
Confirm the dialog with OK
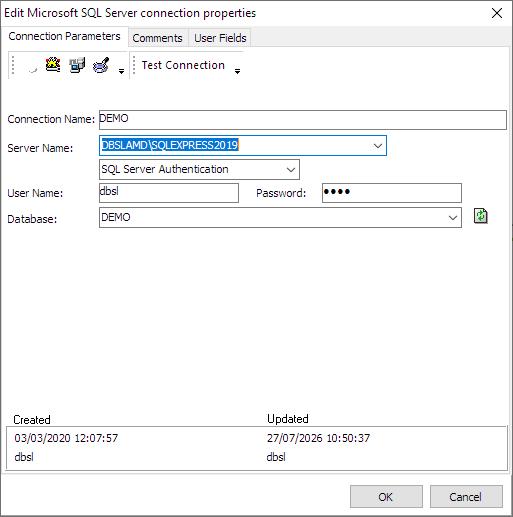pos(386,497)
